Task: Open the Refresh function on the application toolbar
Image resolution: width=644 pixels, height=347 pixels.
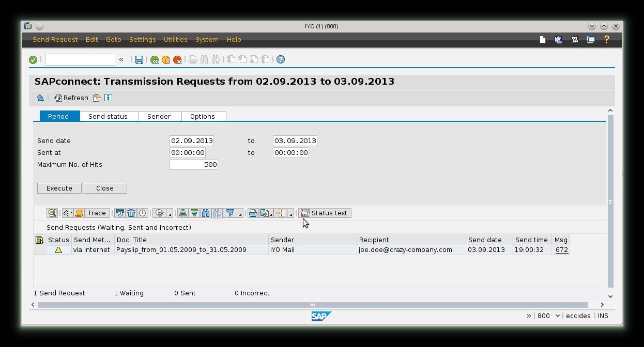Action: pos(71,98)
